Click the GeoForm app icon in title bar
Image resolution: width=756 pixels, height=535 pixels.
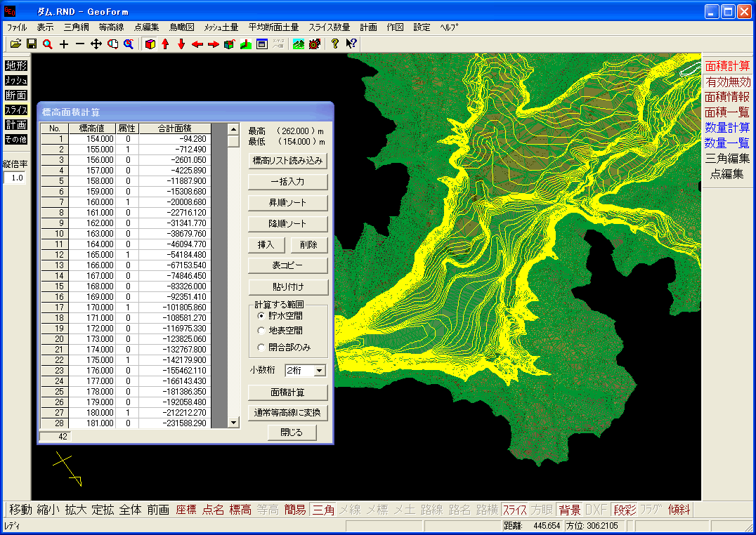tap(10, 11)
